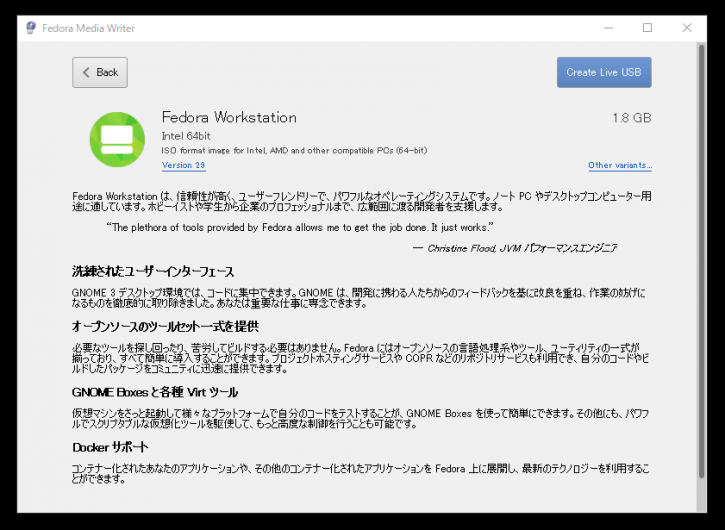Click the plethora of tools quote text
Image resolution: width=725 pixels, height=530 pixels.
pos(300,228)
